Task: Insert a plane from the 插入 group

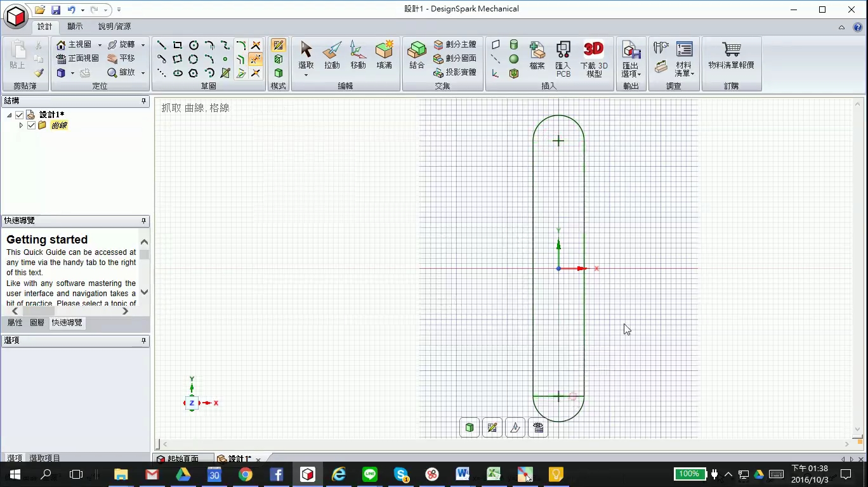Action: 496,45
